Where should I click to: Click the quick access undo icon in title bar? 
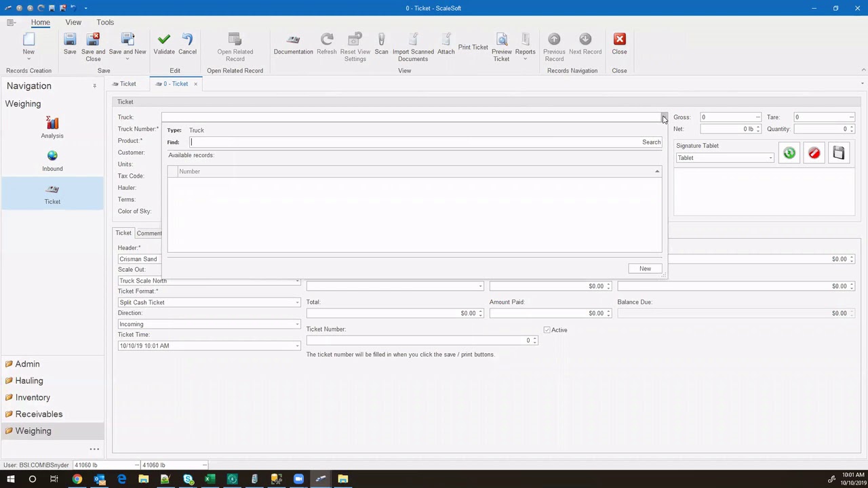73,8
